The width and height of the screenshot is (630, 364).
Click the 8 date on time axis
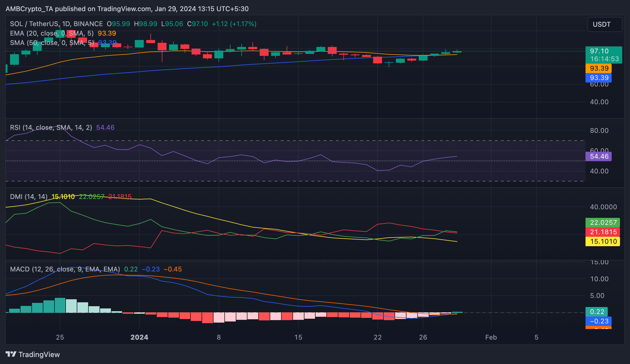click(x=219, y=337)
